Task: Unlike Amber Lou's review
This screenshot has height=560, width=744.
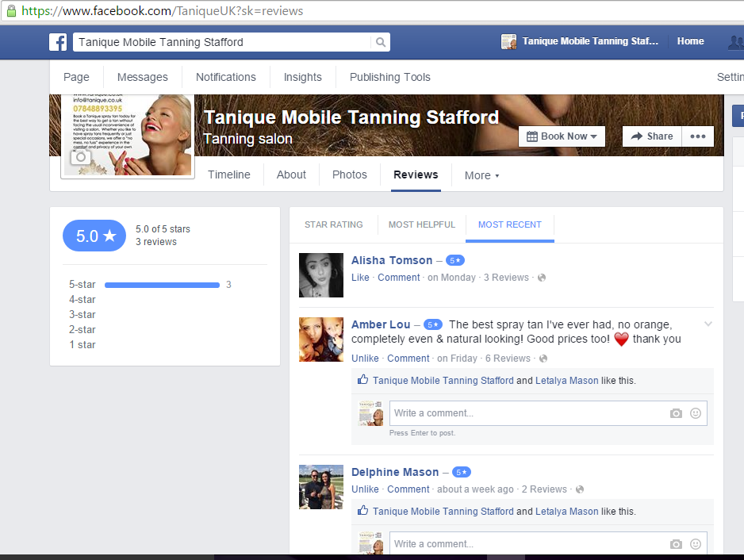Action: point(365,359)
